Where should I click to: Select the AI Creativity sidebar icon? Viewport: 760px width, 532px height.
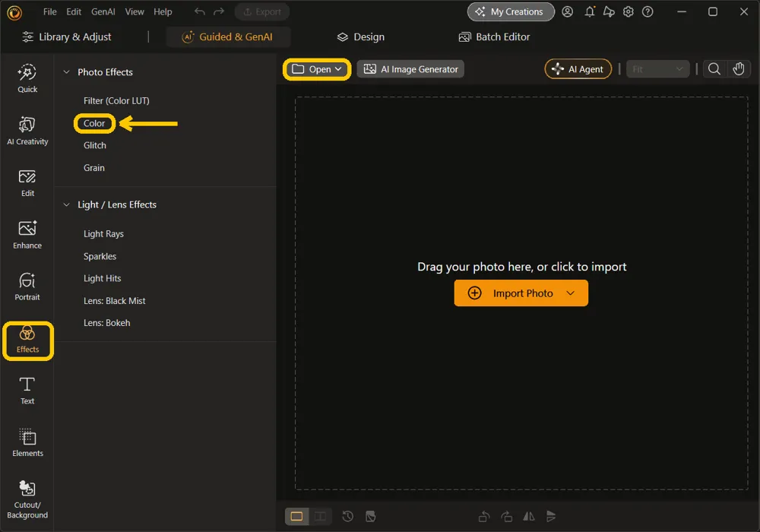27,131
